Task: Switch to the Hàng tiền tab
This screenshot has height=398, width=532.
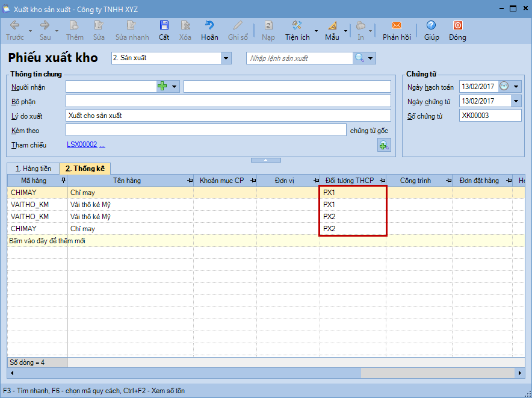Action: point(32,169)
